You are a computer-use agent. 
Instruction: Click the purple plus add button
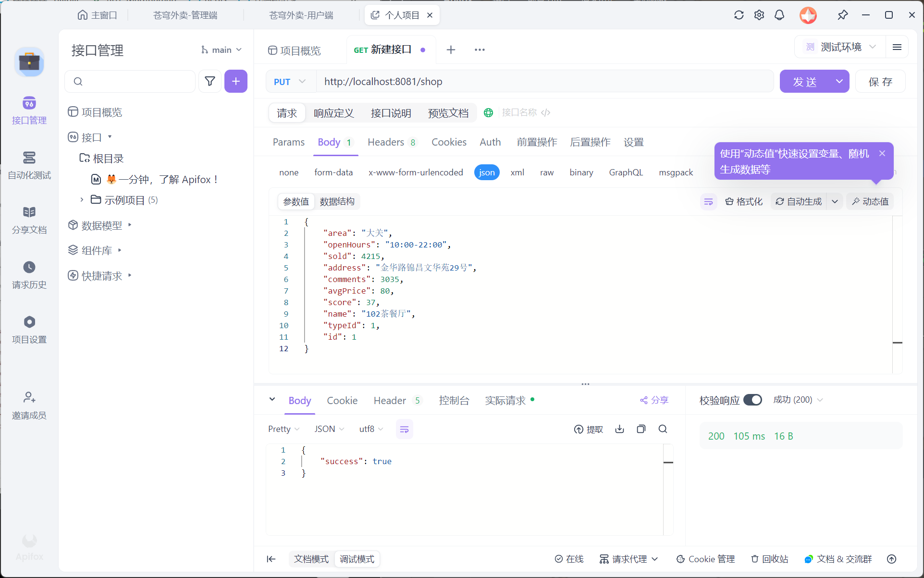click(235, 81)
